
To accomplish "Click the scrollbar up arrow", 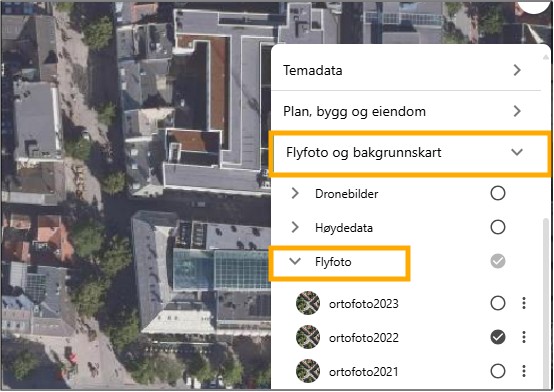I will pyautogui.click(x=546, y=57).
